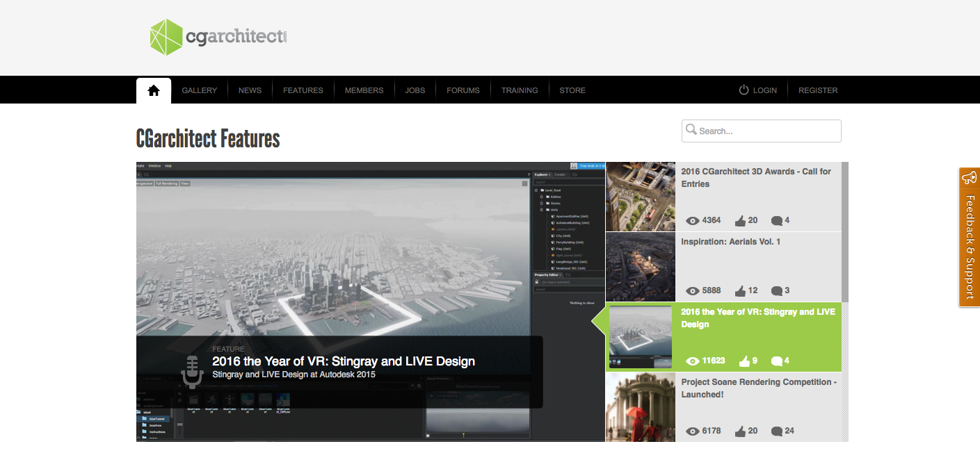Click the magnifier icon in search box

pyautogui.click(x=691, y=130)
